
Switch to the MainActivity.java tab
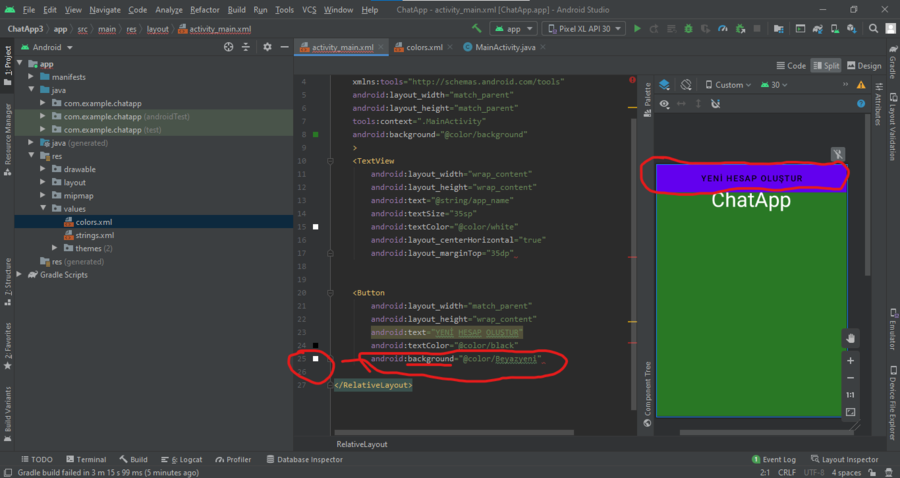[506, 47]
